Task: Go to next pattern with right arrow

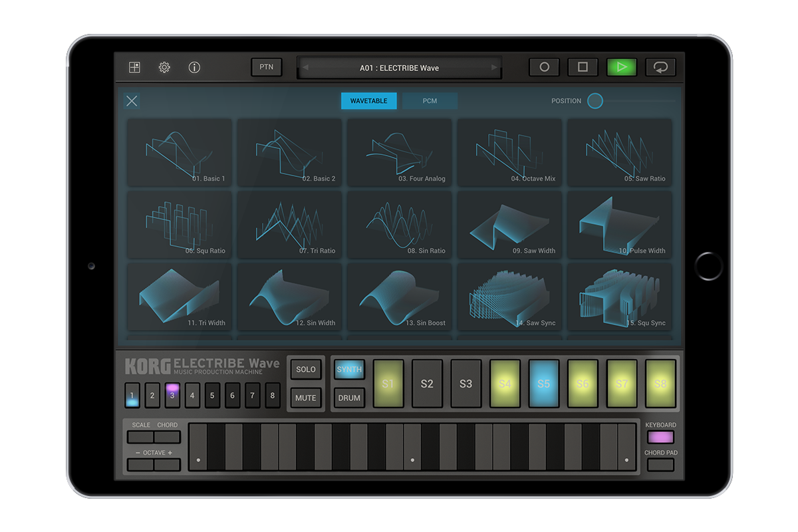Action: 494,68
